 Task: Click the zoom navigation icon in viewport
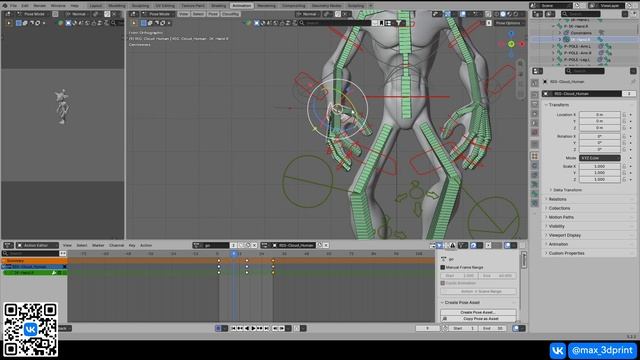520,64
